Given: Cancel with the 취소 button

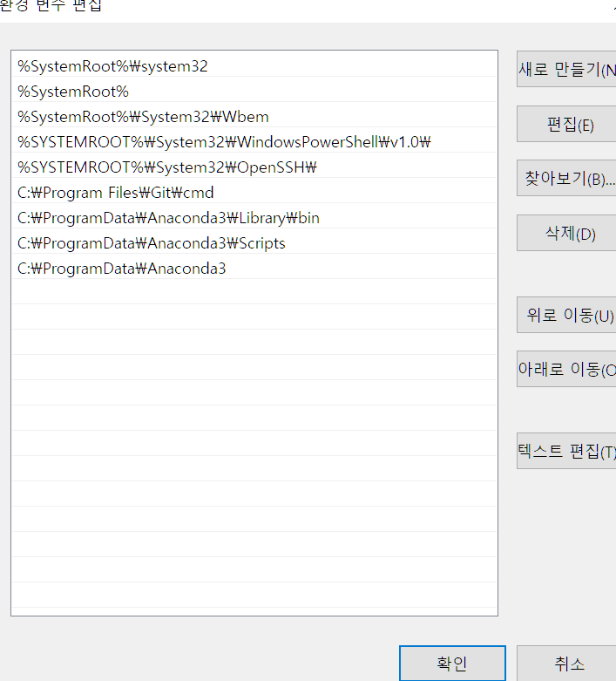Looking at the screenshot, I should [566, 664].
